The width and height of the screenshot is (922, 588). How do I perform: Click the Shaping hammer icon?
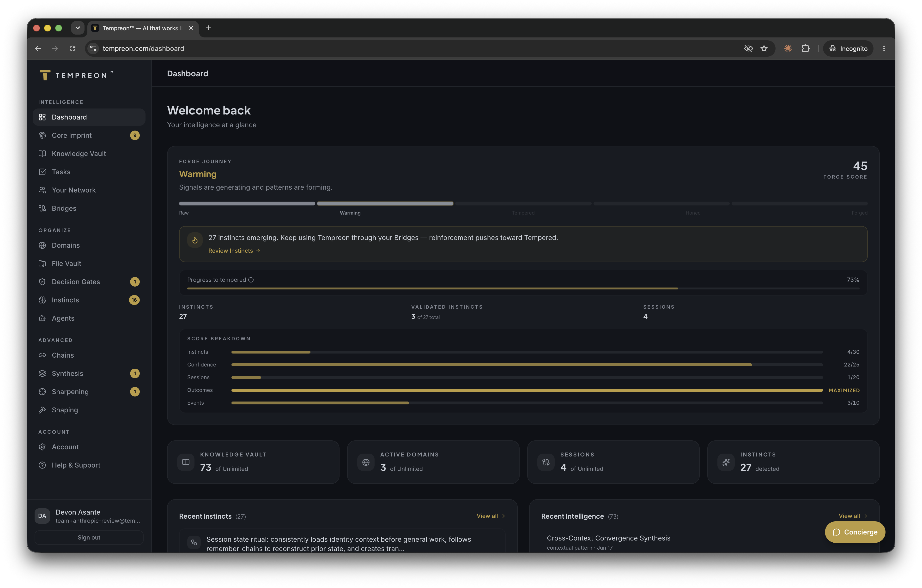pyautogui.click(x=42, y=410)
